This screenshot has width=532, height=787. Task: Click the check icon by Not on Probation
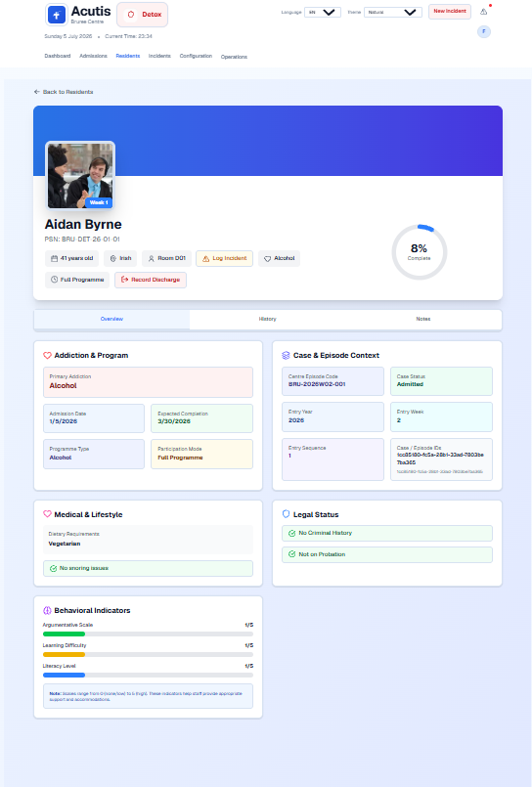pyautogui.click(x=292, y=554)
